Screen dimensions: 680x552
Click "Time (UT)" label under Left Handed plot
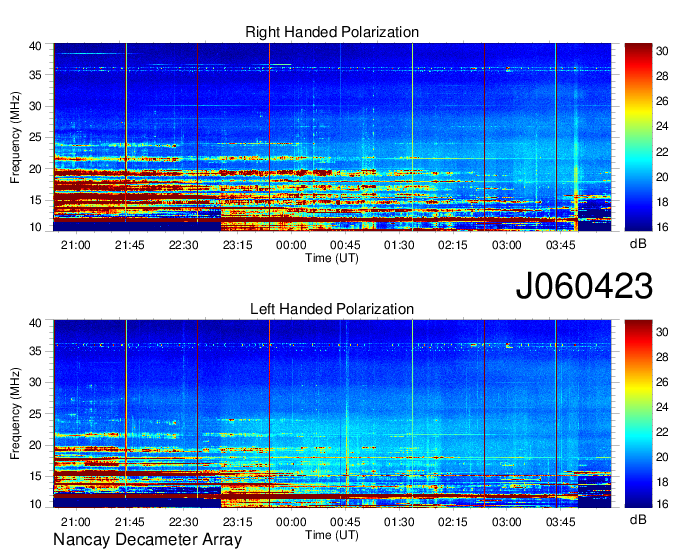point(332,535)
